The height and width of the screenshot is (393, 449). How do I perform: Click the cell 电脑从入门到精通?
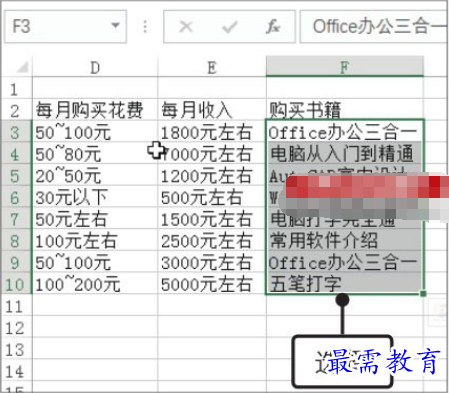[x=345, y=154]
